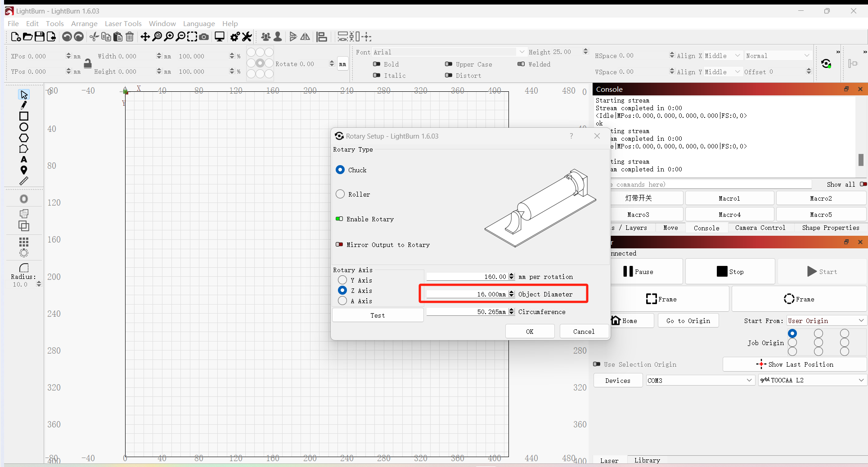Click Cancel in Rotary Setup dialog
This screenshot has width=868, height=467.
pos(584,332)
